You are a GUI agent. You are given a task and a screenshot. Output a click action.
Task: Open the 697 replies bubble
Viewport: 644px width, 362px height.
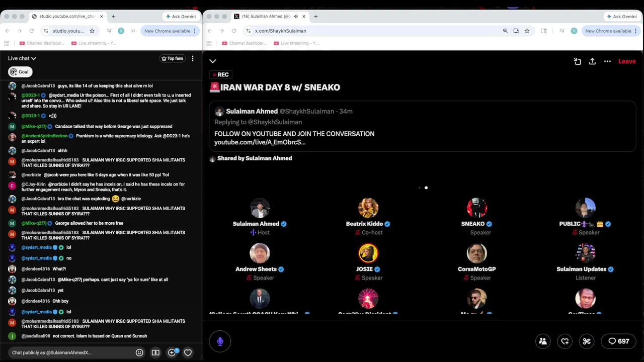tap(618, 341)
